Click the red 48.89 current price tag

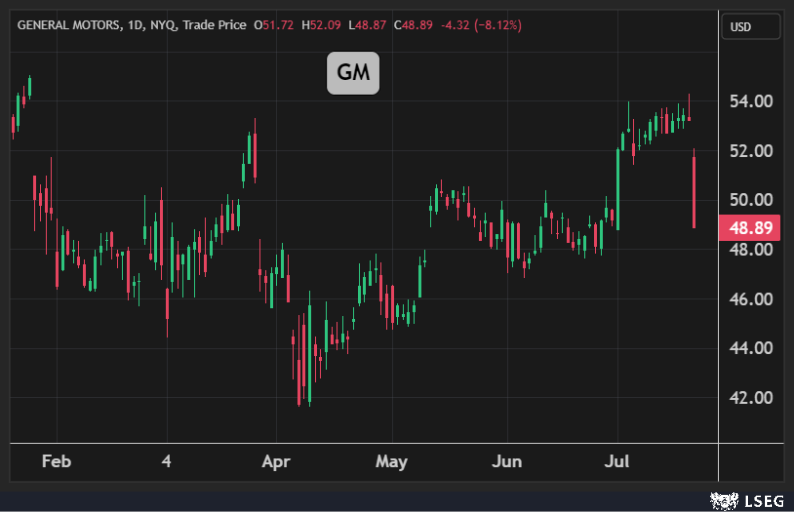click(749, 227)
